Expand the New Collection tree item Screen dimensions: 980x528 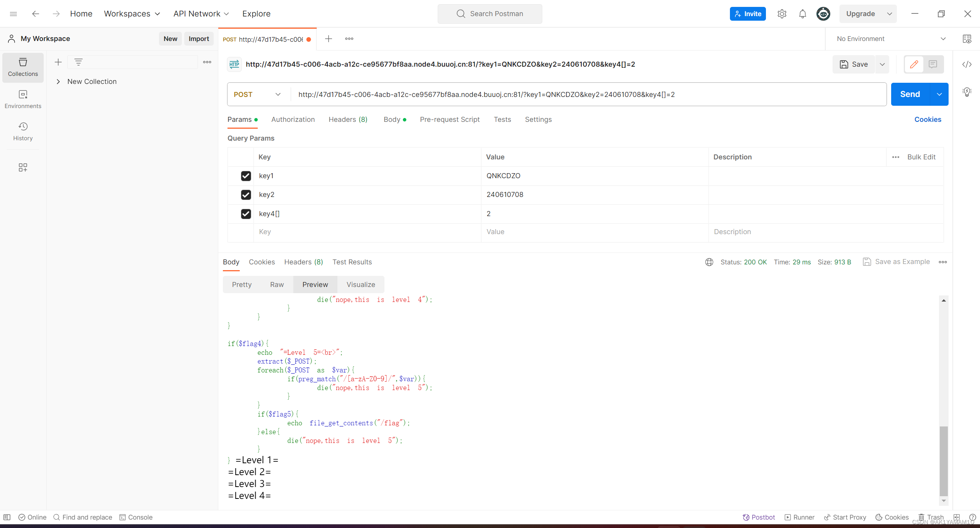(x=58, y=82)
